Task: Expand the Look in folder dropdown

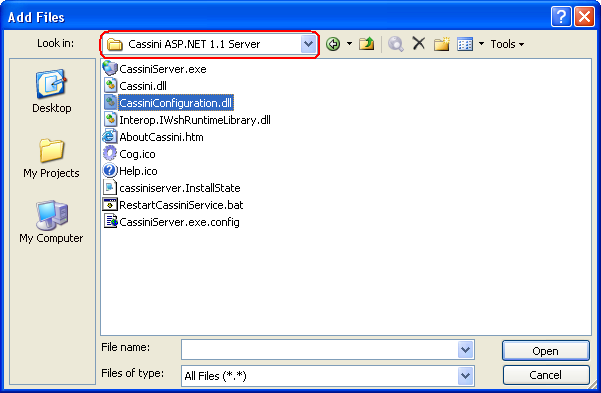Action: pos(308,44)
